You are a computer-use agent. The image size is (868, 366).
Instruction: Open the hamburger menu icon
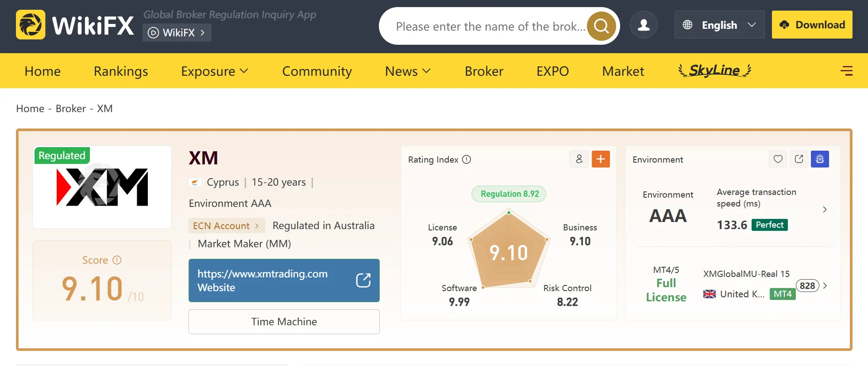pyautogui.click(x=846, y=71)
